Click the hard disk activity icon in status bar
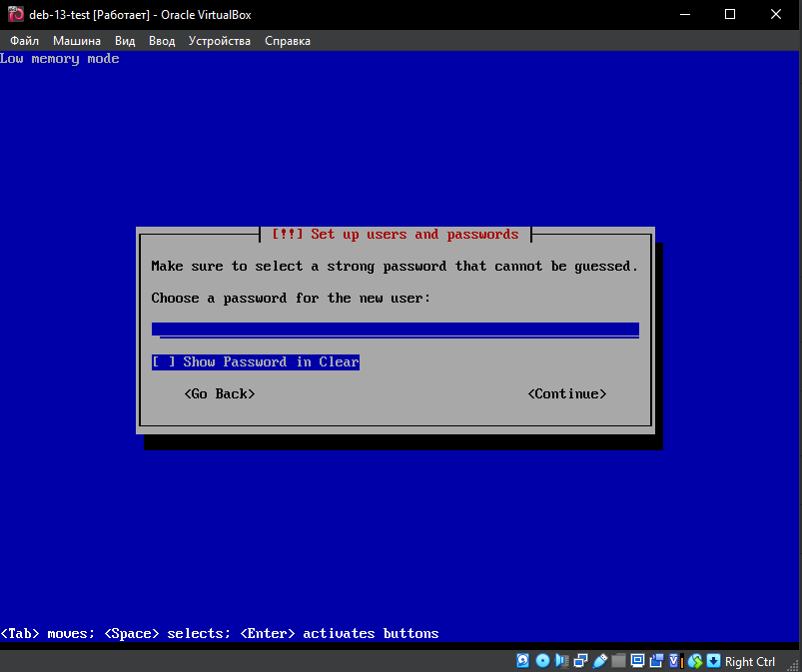The image size is (802, 672). tap(522, 661)
